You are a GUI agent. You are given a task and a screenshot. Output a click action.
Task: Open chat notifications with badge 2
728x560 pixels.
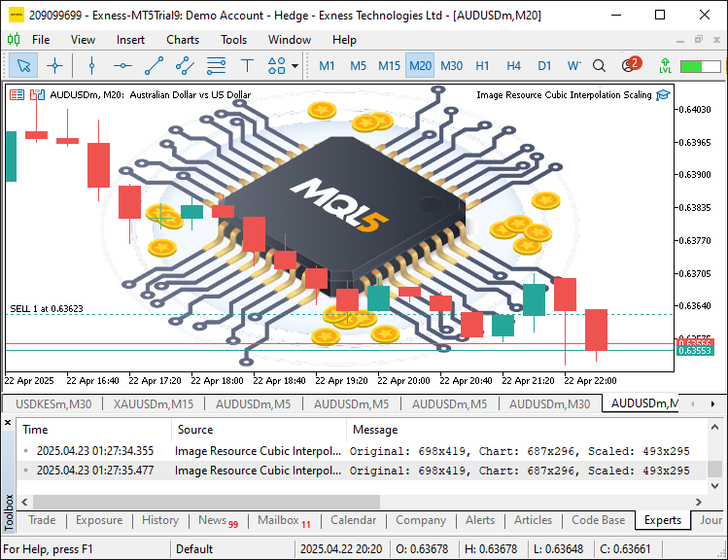(x=631, y=64)
